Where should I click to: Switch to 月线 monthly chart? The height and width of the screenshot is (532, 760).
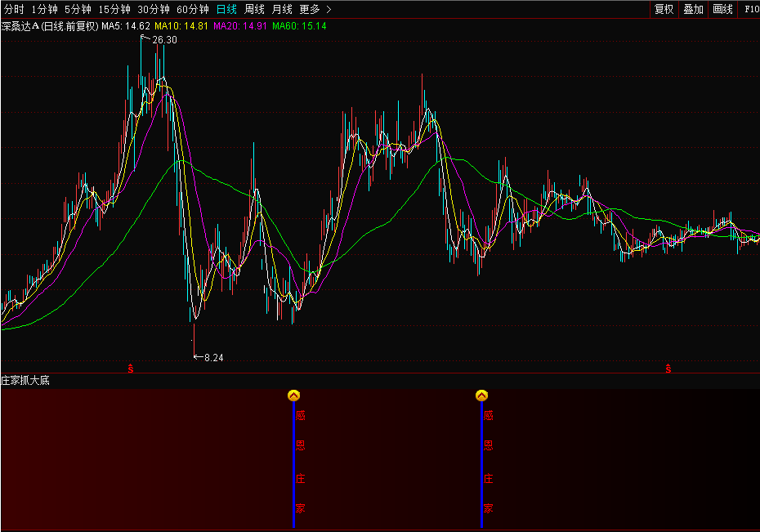(282, 9)
